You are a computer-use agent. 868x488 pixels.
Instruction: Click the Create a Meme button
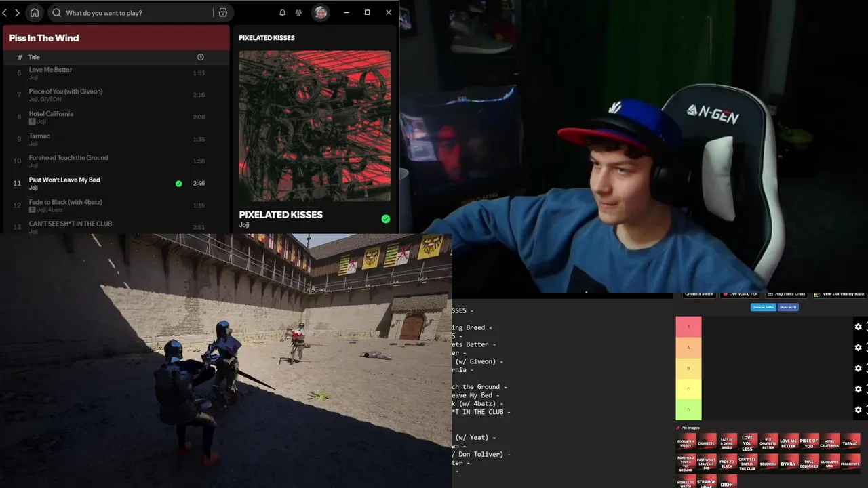point(699,294)
